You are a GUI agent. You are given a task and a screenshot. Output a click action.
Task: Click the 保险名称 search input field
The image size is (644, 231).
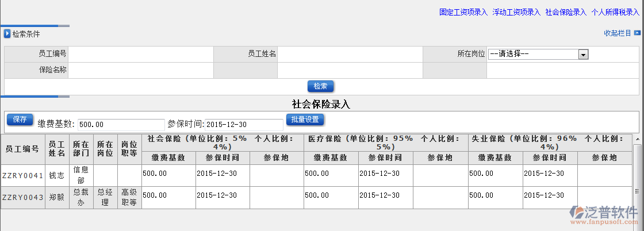(x=141, y=70)
